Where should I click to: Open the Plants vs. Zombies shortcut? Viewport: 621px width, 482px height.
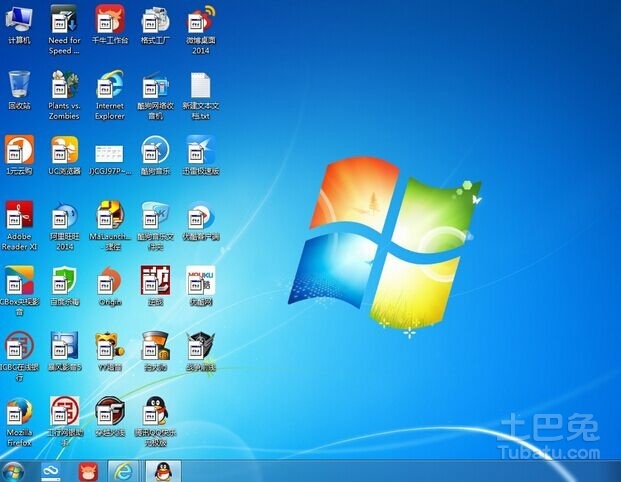64,85
